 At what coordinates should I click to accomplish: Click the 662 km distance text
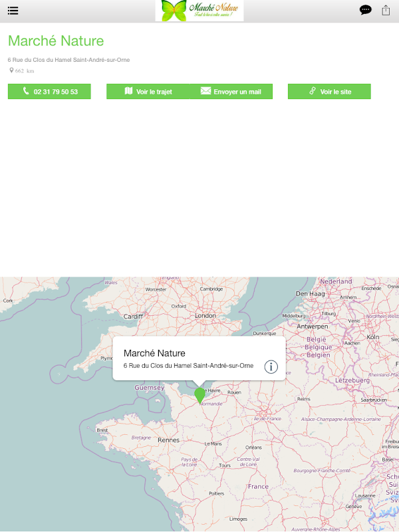pyautogui.click(x=25, y=71)
